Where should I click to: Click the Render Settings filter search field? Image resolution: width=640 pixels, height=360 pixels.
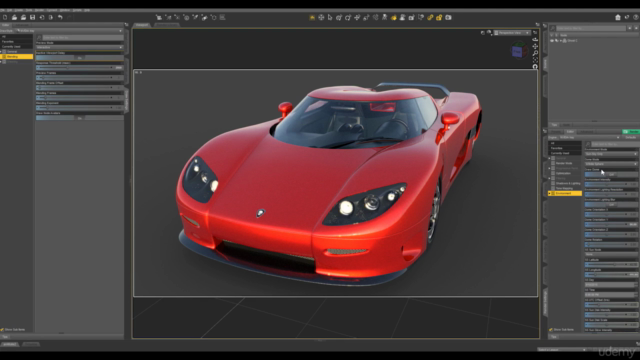coord(615,144)
